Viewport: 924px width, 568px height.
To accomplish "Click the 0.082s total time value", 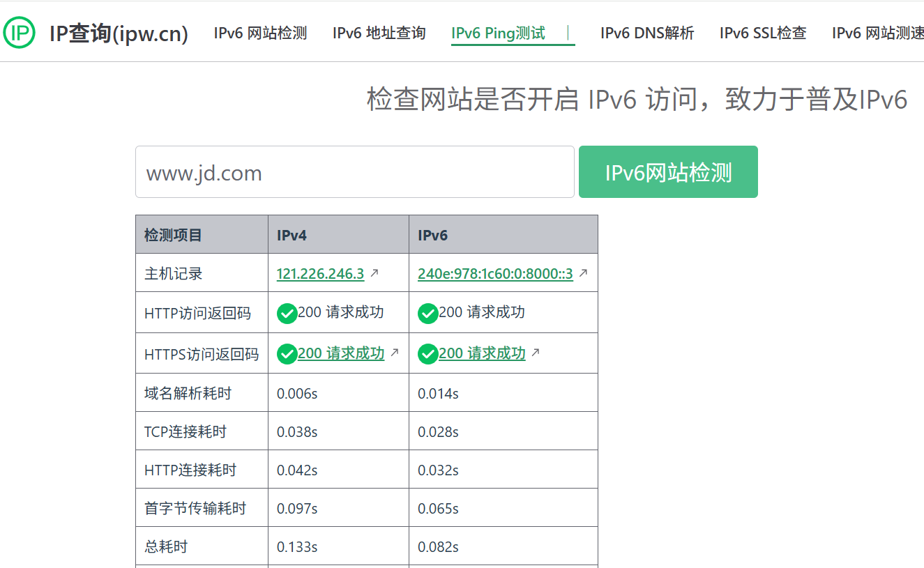I will pyautogui.click(x=438, y=547).
